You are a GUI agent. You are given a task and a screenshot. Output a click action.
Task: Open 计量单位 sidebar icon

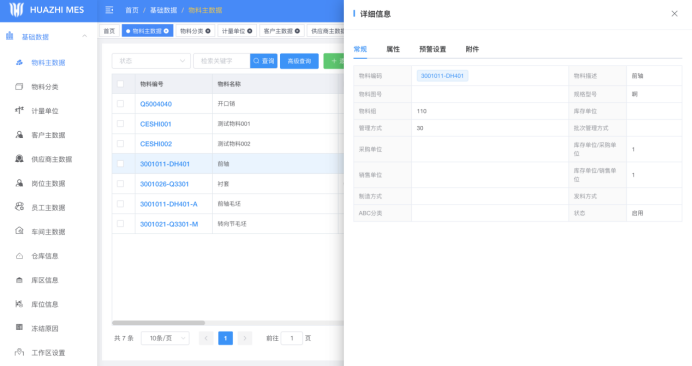[x=19, y=110]
